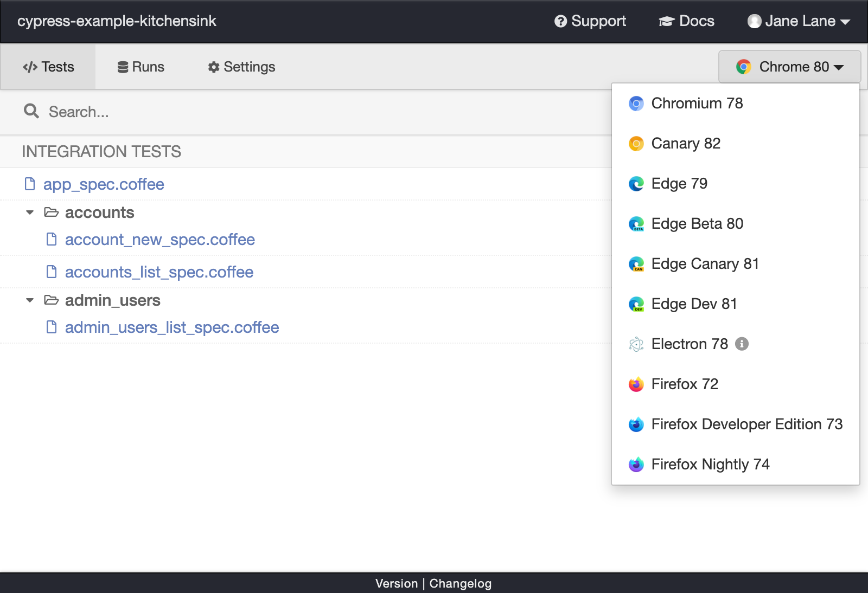Click the Canary 82 browser icon
The width and height of the screenshot is (868, 593).
(x=636, y=144)
